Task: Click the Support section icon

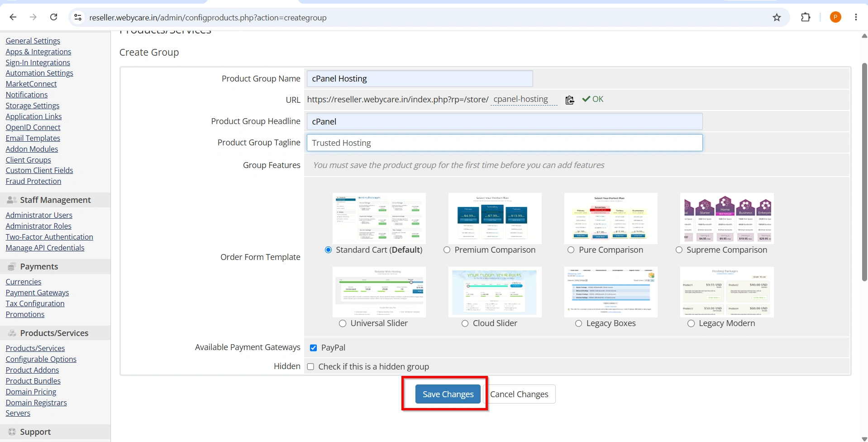Action: pyautogui.click(x=12, y=432)
